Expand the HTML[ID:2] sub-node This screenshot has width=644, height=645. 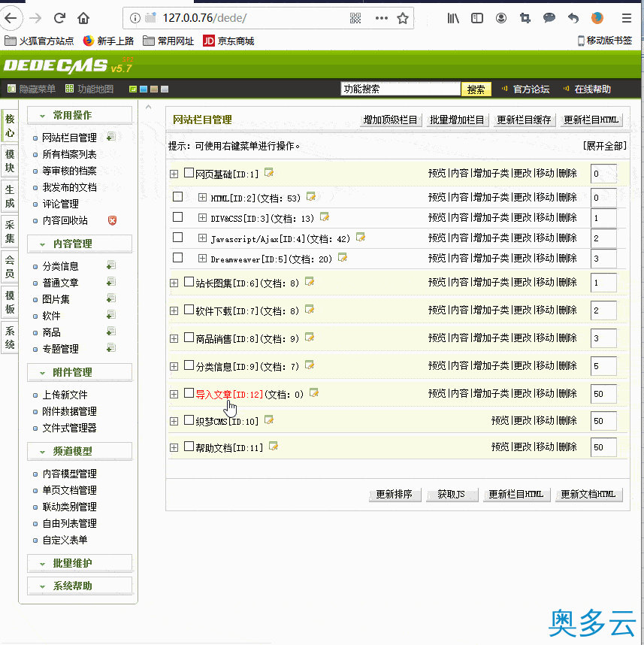(202, 197)
